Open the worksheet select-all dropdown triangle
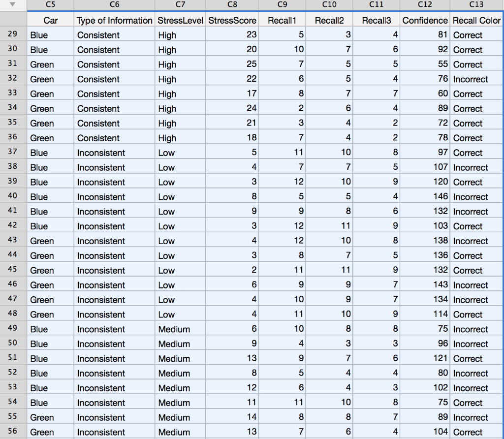Screen dimensions: 504x439 (x=12, y=5)
